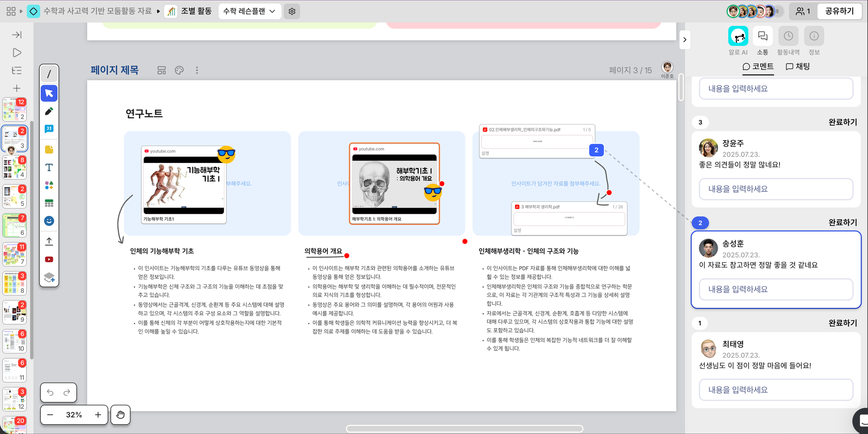Select the pen drawing tool
The width and height of the screenshot is (868, 434).
(49, 111)
